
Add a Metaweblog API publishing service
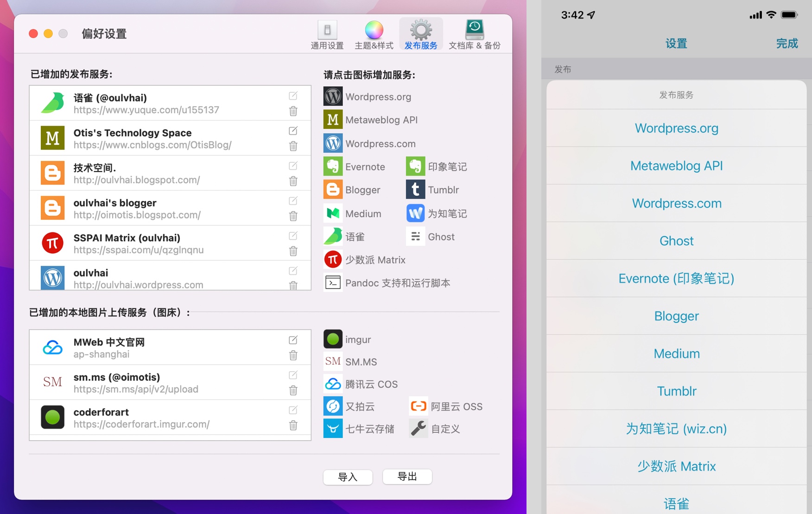(333, 120)
